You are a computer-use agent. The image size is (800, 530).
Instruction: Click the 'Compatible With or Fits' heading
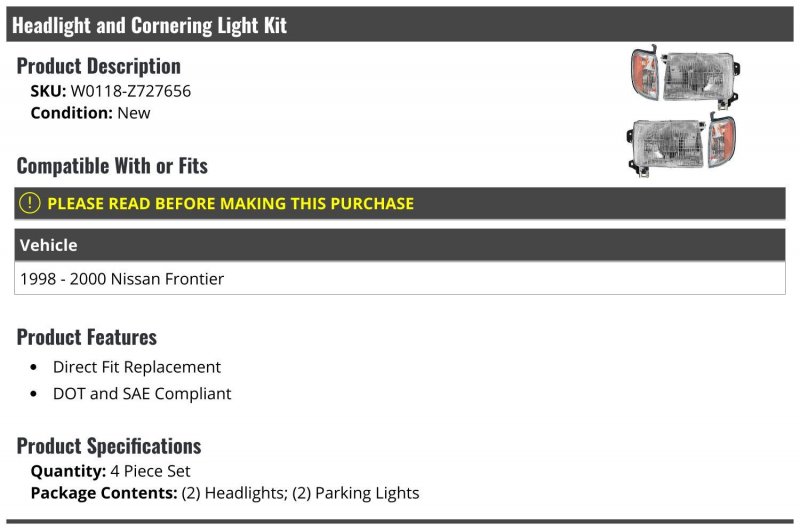112,165
